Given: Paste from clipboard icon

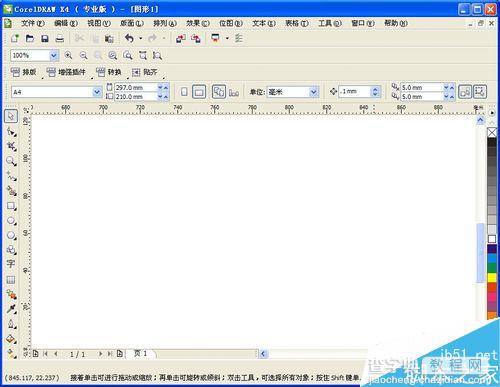Looking at the screenshot, I should point(109,39).
